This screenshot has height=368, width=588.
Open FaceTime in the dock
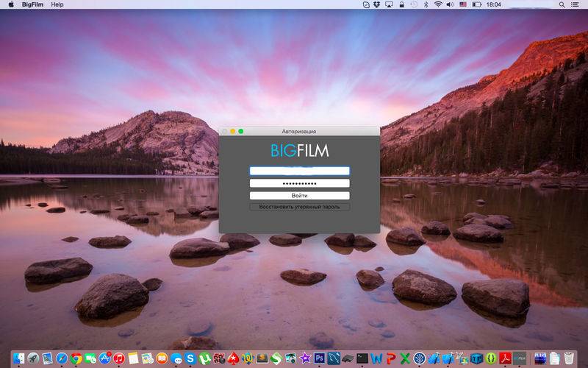pos(90,358)
